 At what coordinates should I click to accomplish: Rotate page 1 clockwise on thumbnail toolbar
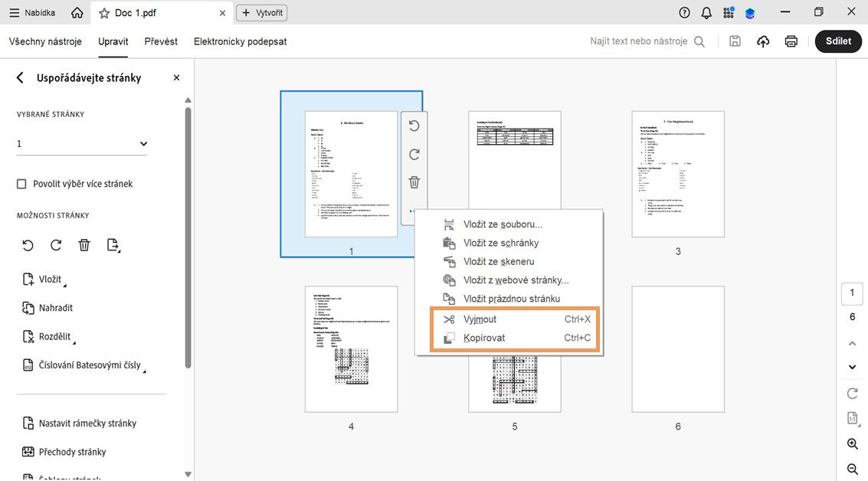click(x=414, y=155)
